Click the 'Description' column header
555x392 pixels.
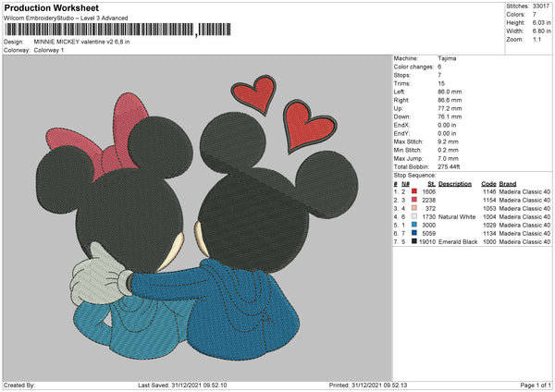(455, 184)
